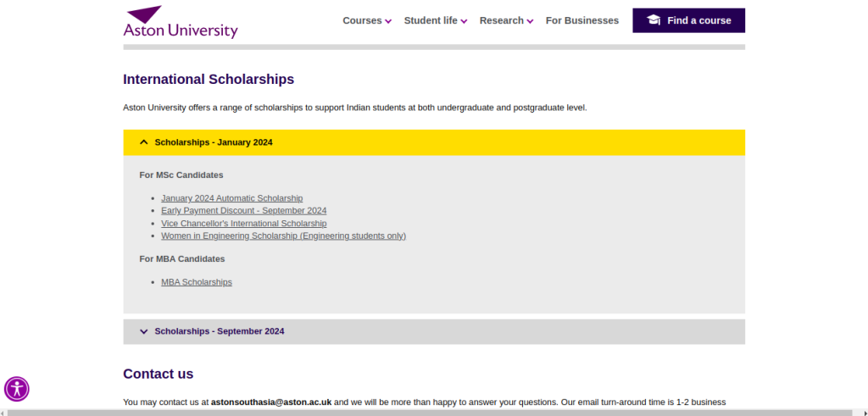Go to For Businesses page
Image resolution: width=868 pixels, height=416 pixels.
[582, 20]
